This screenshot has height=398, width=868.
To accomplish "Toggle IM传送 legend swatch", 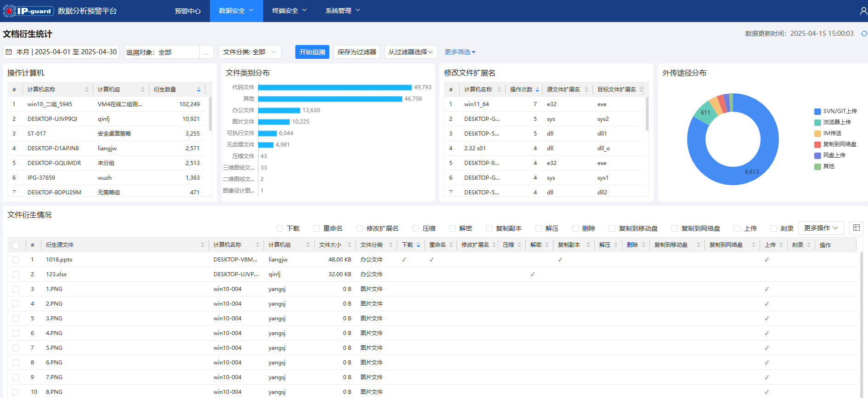I will (x=817, y=133).
